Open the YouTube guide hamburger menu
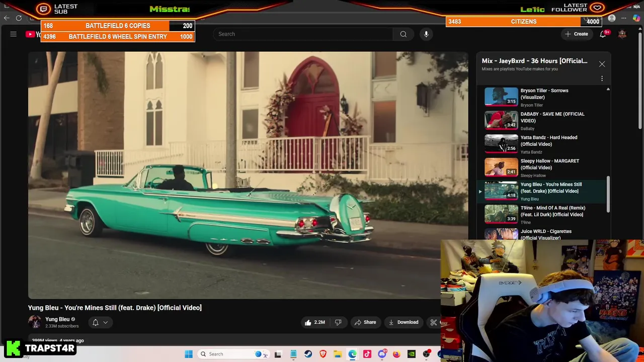This screenshot has width=644, height=362. coord(14,34)
